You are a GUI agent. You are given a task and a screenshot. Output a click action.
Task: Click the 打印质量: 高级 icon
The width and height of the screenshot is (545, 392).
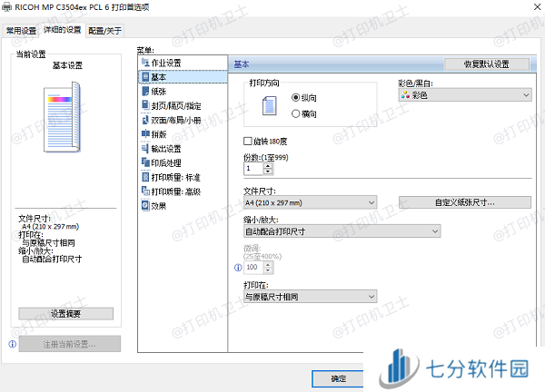click(145, 191)
